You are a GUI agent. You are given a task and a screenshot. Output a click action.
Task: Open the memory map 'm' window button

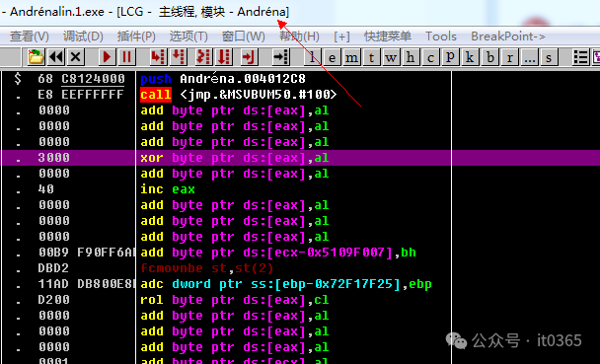point(351,57)
